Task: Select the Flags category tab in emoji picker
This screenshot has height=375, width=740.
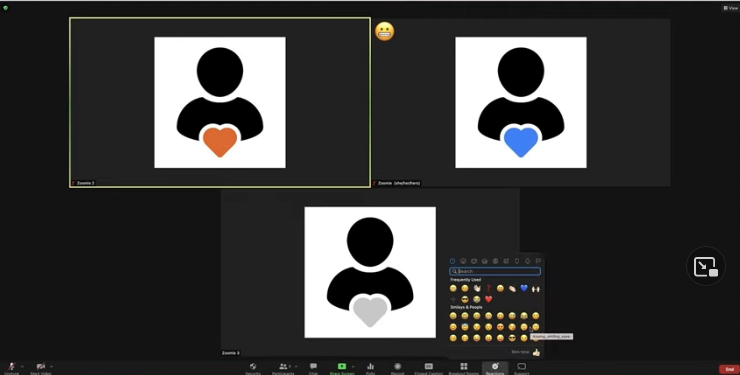Action: (538, 261)
